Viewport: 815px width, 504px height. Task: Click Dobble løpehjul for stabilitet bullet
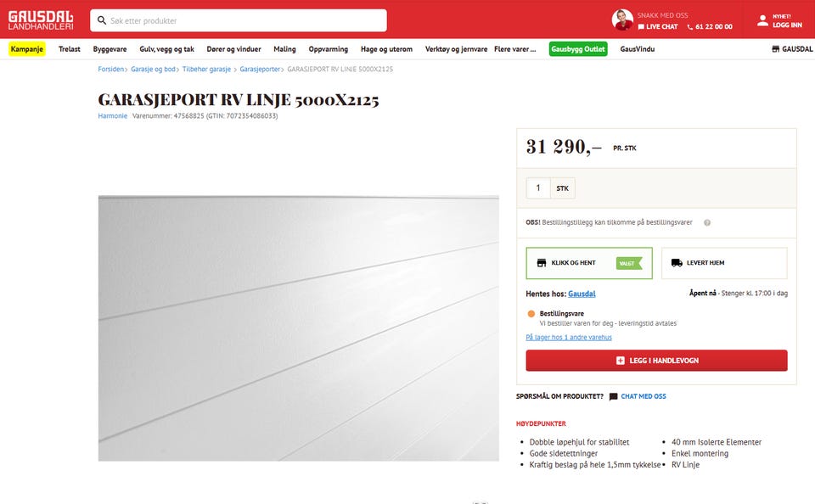[579, 442]
